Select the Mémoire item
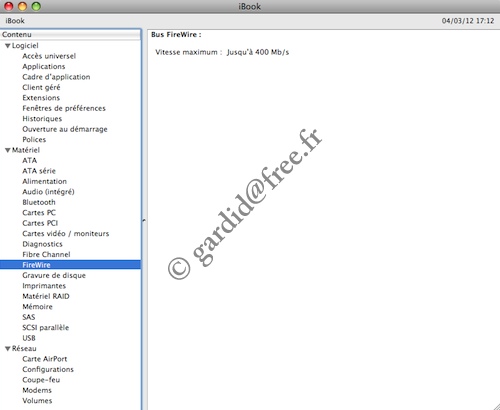This screenshot has width=500, height=410. pyautogui.click(x=37, y=307)
